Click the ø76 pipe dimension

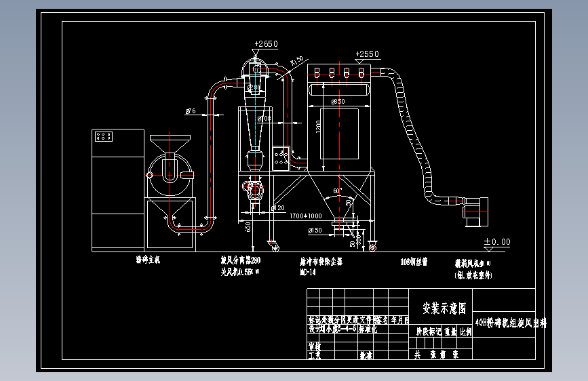tap(191, 111)
